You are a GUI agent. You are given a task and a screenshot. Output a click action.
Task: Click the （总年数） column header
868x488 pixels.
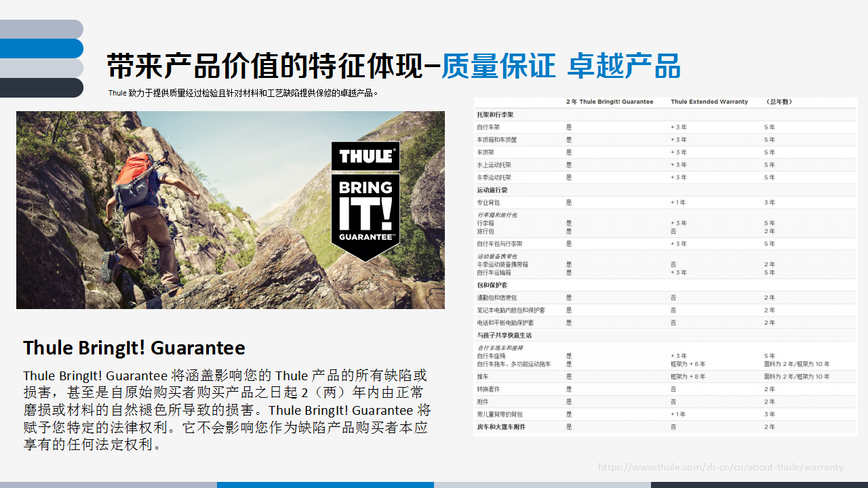point(778,102)
